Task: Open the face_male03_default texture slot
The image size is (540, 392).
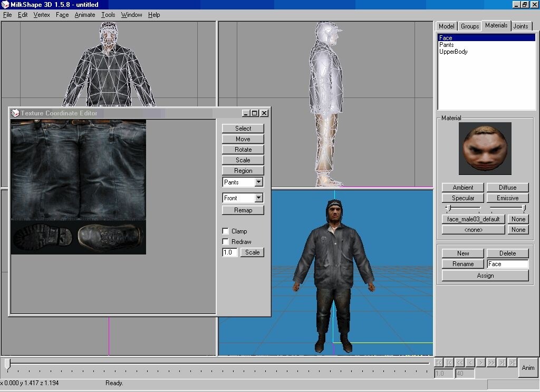Action: pos(473,219)
